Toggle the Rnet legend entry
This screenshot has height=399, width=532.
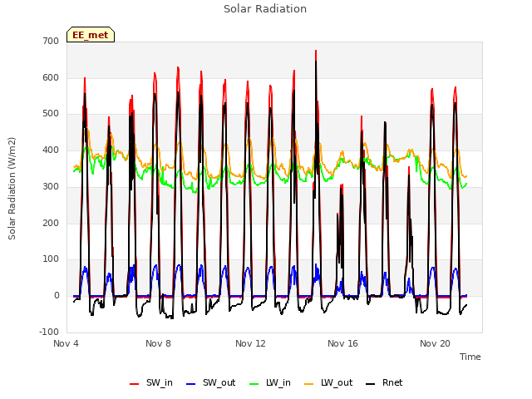(384, 382)
